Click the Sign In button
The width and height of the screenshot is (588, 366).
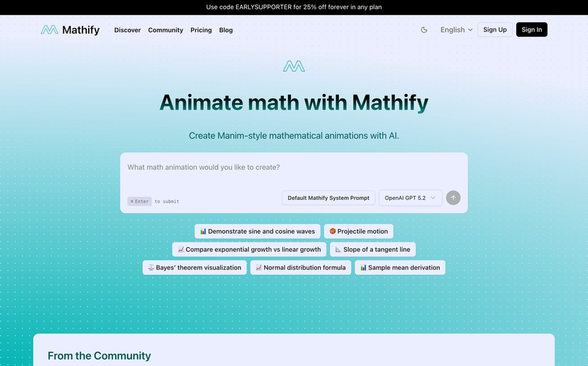tap(531, 29)
